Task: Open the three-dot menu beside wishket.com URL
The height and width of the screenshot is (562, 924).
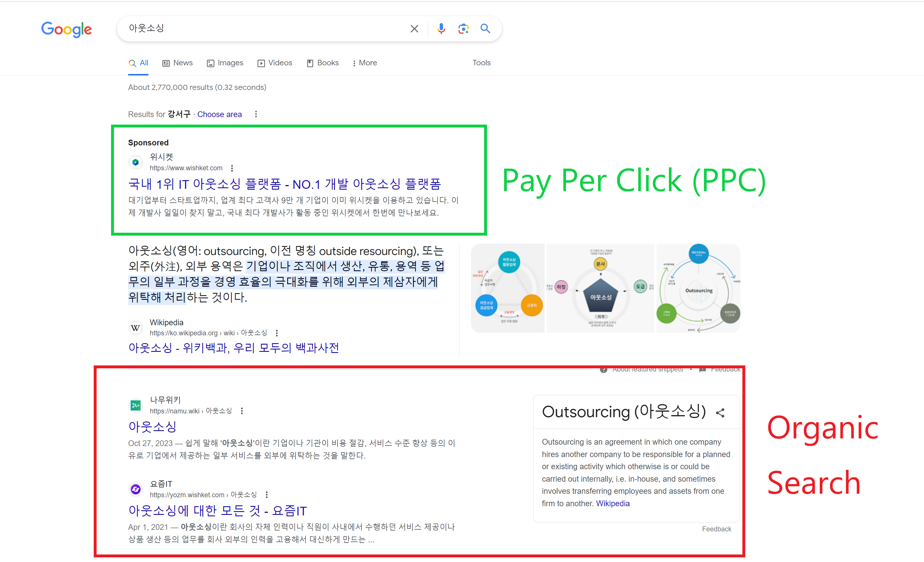Action: click(x=232, y=168)
